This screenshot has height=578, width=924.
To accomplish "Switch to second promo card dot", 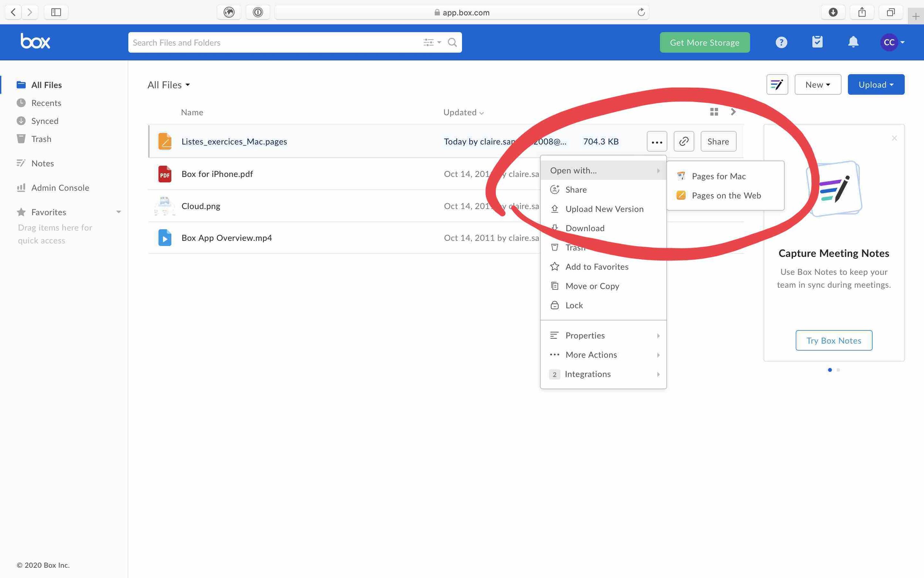I will pos(838,370).
